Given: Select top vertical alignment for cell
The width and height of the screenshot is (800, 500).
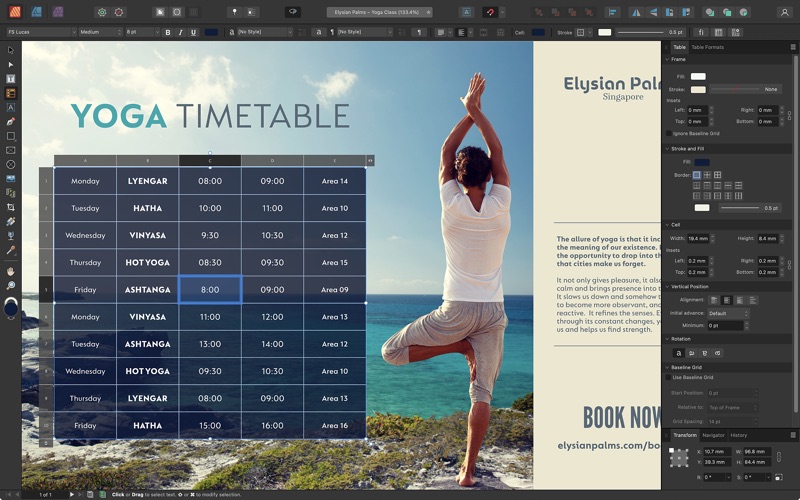Looking at the screenshot, I should point(714,300).
